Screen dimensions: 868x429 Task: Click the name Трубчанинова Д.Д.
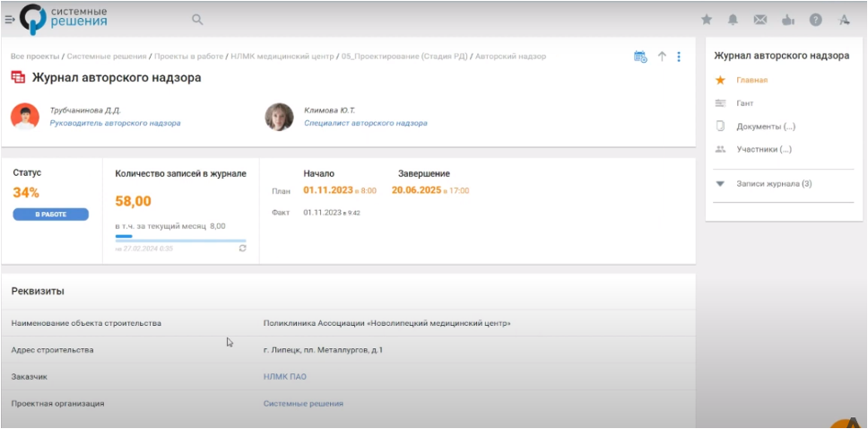(x=85, y=110)
